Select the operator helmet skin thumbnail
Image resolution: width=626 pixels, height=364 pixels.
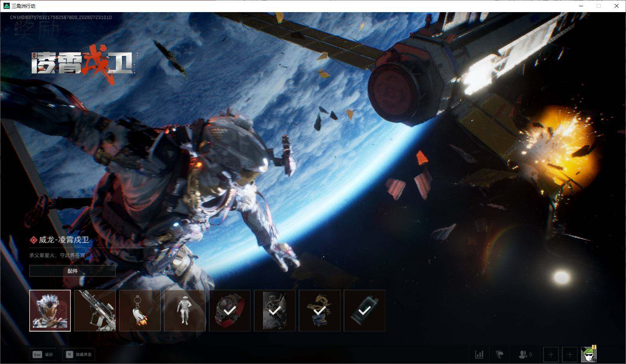(50, 310)
